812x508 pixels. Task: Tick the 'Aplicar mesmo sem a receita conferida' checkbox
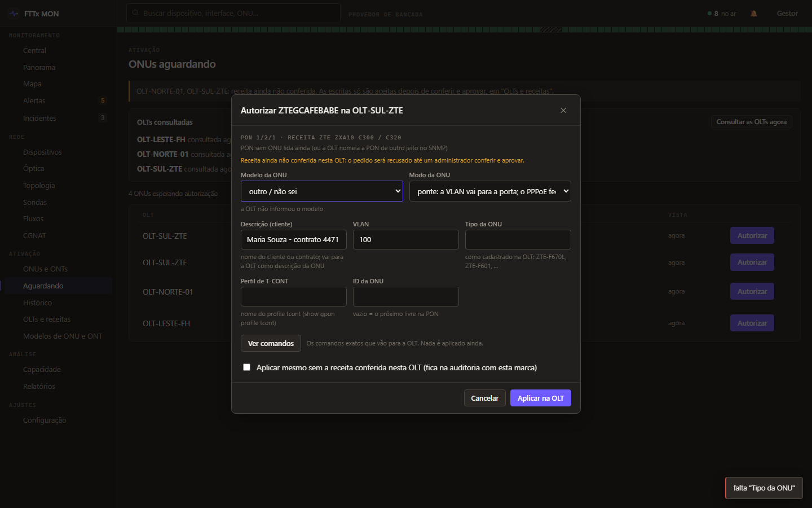click(x=246, y=367)
